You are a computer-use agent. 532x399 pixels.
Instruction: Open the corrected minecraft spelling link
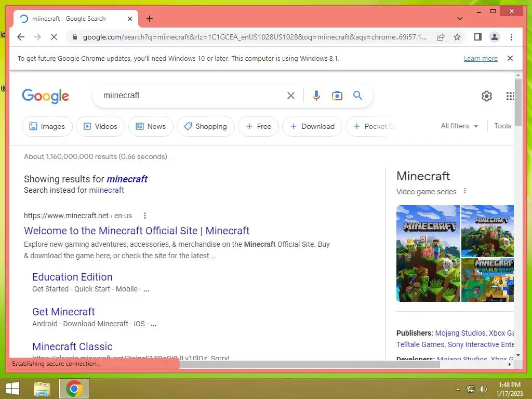pos(127,179)
